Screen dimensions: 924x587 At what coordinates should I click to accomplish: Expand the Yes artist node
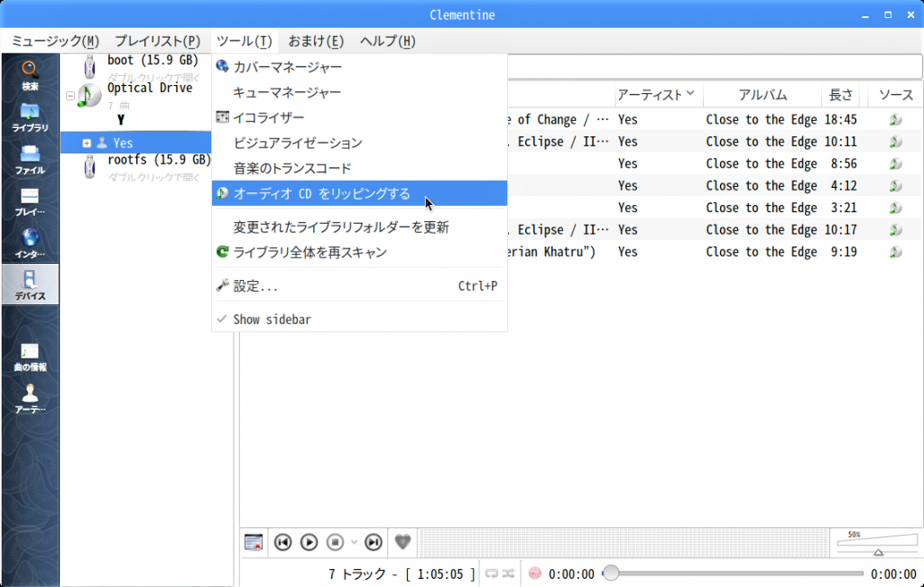coord(87,143)
